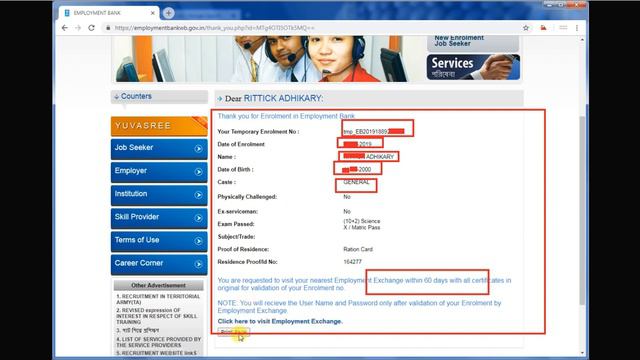Screen dimensions: 640x360
Task: Click the GENERAL caste value
Action: pyautogui.click(x=356, y=182)
